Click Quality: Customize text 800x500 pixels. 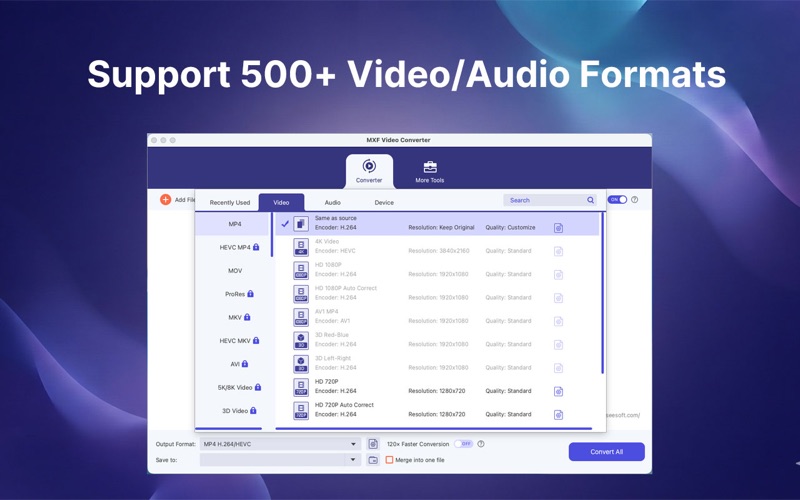point(510,228)
